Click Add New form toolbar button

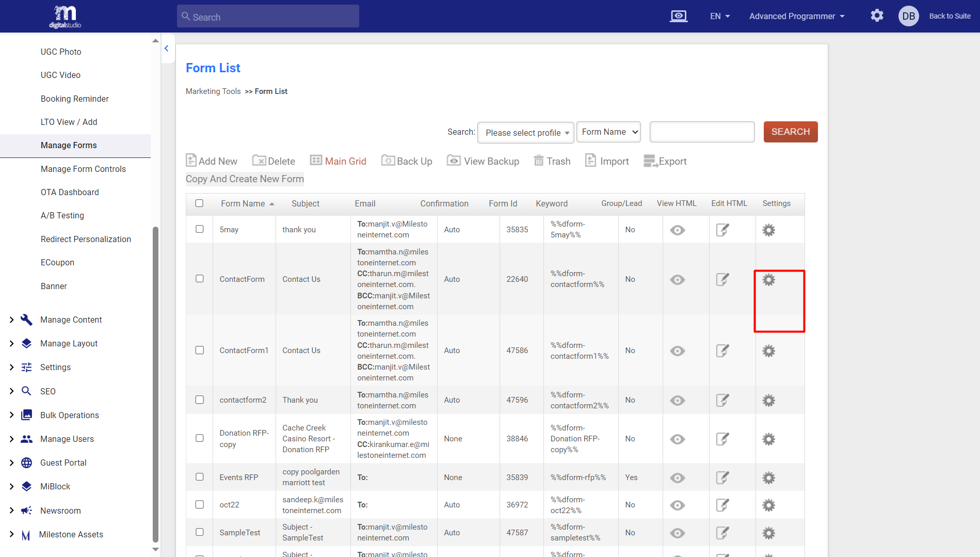pyautogui.click(x=212, y=161)
